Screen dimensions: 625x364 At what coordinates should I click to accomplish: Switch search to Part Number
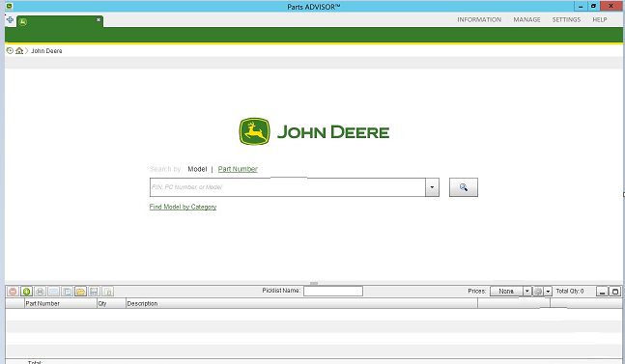pos(238,169)
